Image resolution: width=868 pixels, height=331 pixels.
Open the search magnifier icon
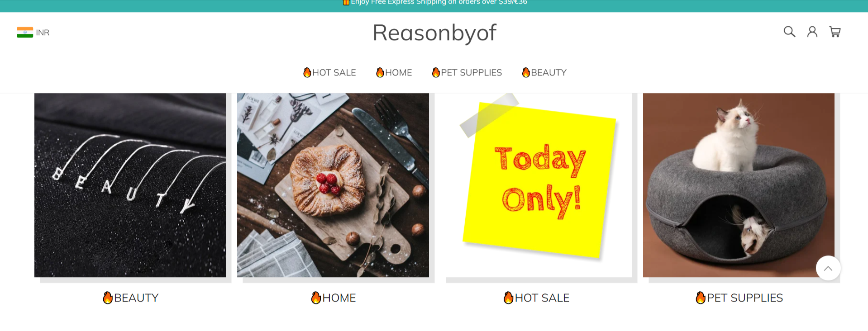click(x=789, y=32)
